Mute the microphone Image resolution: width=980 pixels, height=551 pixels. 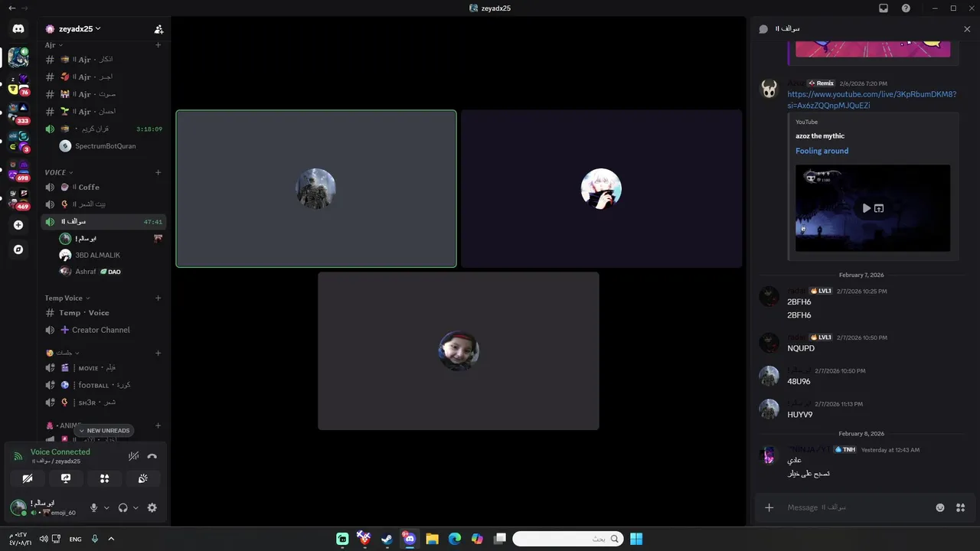[x=93, y=507]
